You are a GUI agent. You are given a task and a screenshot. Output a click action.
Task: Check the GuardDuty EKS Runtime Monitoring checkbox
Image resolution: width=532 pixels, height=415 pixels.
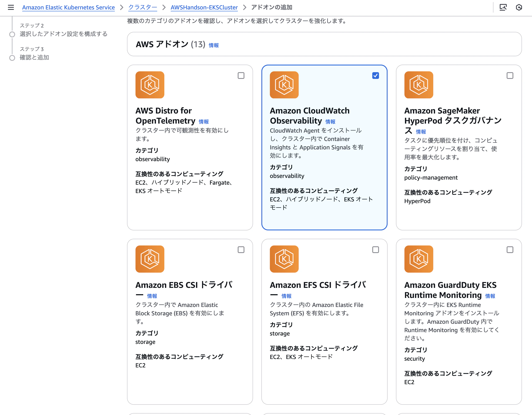click(x=510, y=250)
